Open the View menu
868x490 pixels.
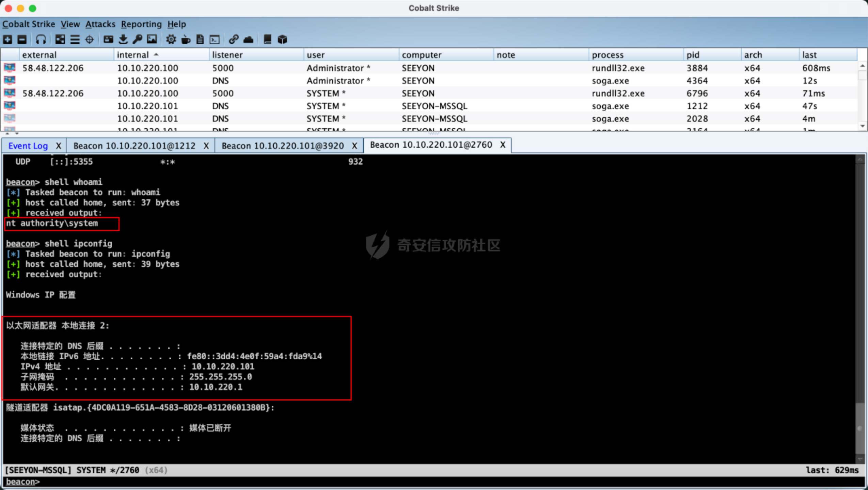[x=70, y=24]
